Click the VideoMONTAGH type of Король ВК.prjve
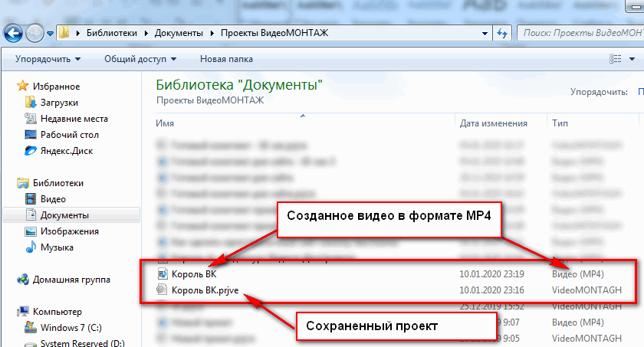 coord(586,290)
